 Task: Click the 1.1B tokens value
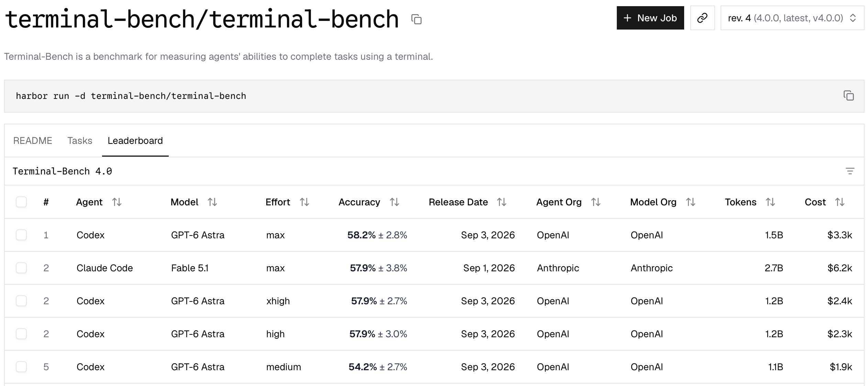click(776, 367)
